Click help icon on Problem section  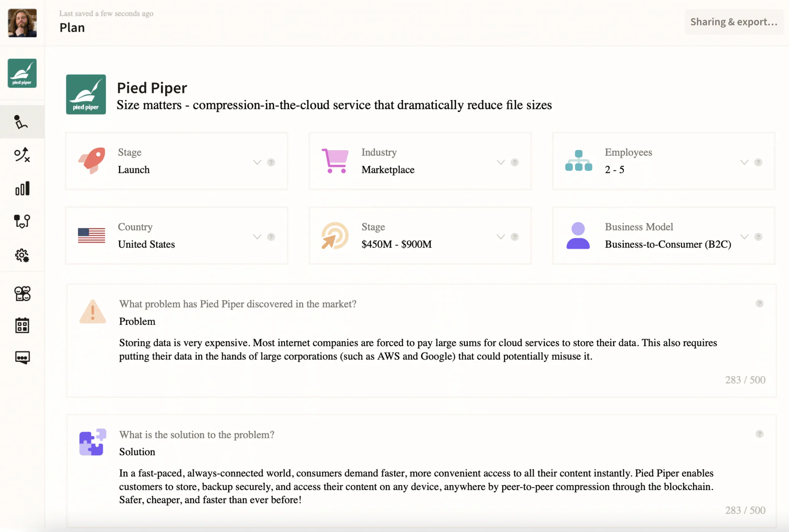click(x=760, y=304)
